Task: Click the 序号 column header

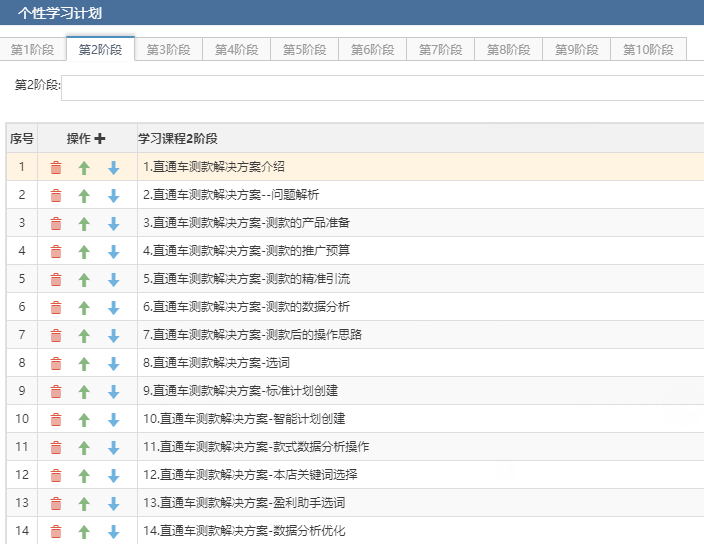Action: click(x=22, y=139)
